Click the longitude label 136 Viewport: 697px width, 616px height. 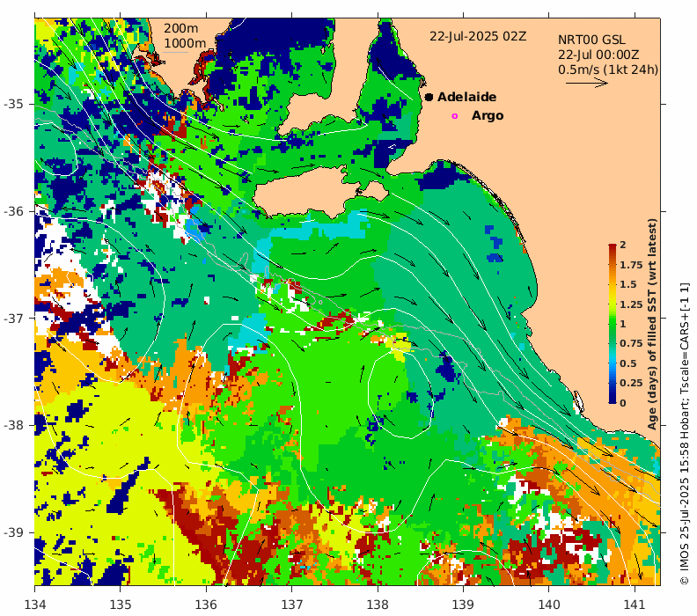206,605
